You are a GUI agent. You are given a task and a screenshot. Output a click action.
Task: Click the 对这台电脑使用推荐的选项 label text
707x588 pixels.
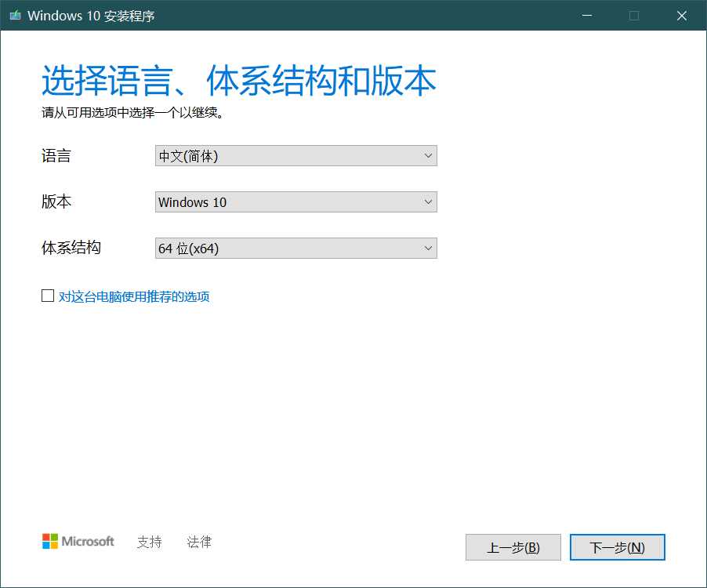coord(134,296)
